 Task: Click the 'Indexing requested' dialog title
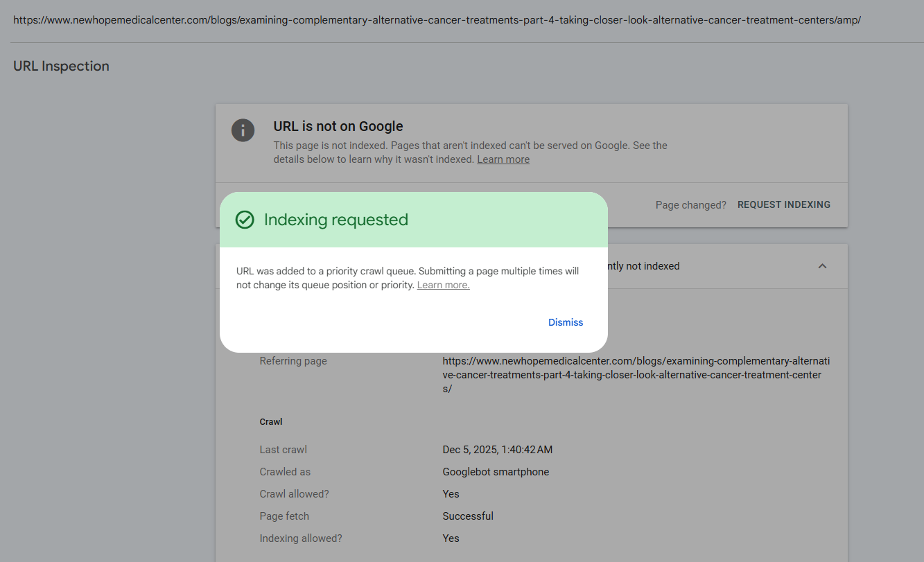pos(336,220)
